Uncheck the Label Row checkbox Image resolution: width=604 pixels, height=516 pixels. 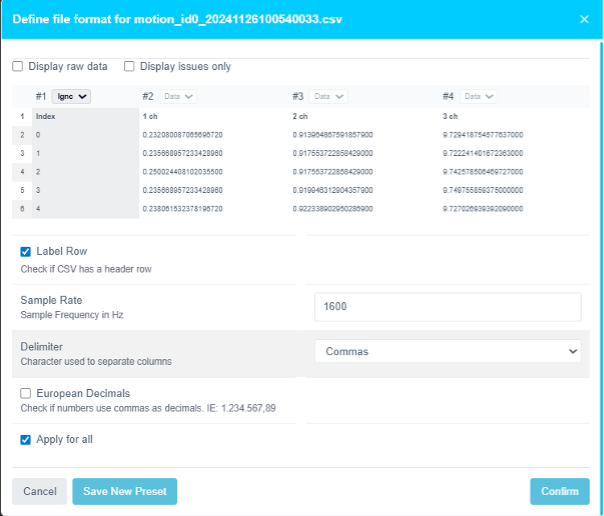point(26,251)
